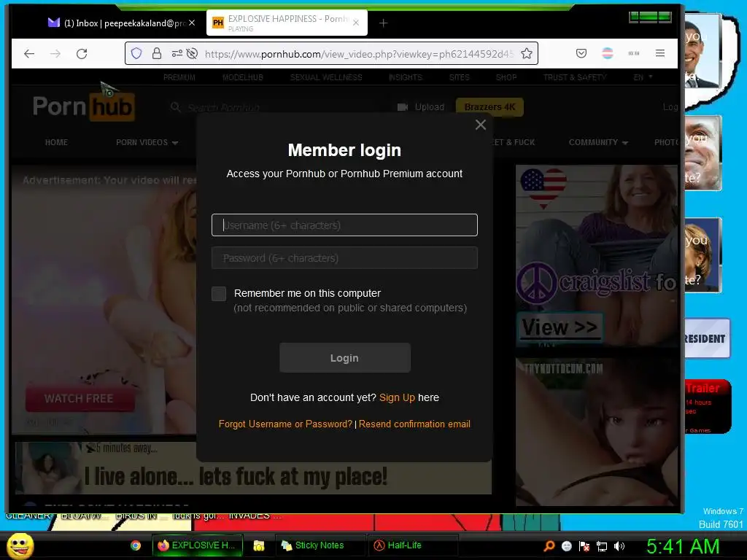Screen dimensions: 747x560
Task: Click the striped circle extension icon
Action: [x=608, y=53]
